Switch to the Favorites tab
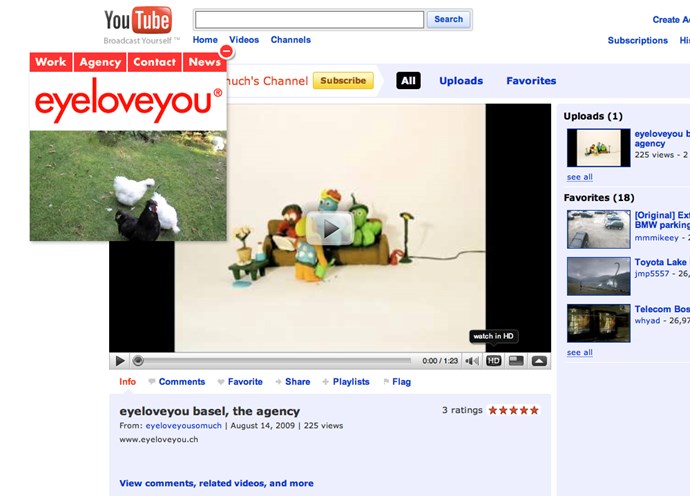 pos(531,81)
